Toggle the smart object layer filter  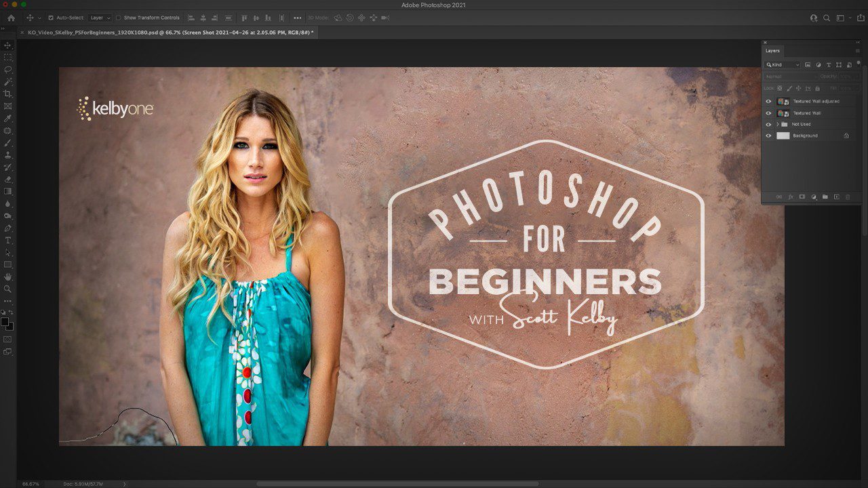click(x=849, y=64)
